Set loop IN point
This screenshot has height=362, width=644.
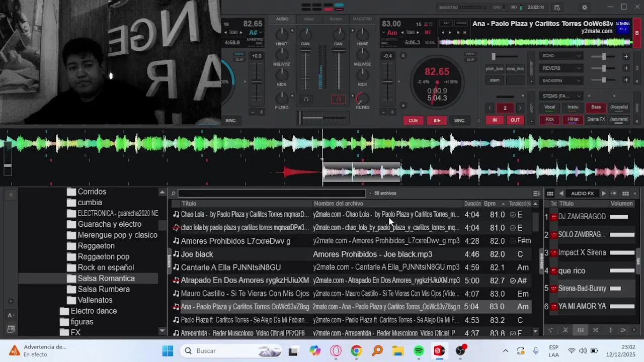495,120
